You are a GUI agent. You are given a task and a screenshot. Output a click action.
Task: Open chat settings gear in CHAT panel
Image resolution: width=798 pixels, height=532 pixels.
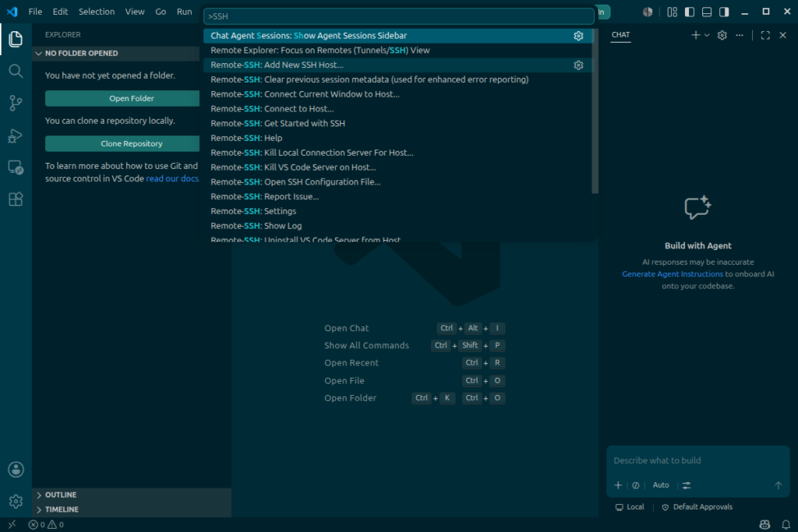point(722,35)
